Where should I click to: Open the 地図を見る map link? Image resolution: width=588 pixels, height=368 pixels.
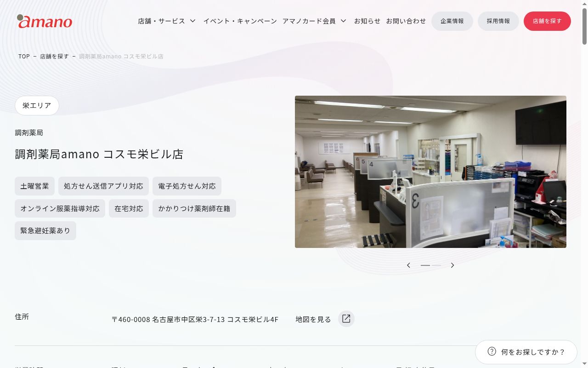[x=313, y=319]
